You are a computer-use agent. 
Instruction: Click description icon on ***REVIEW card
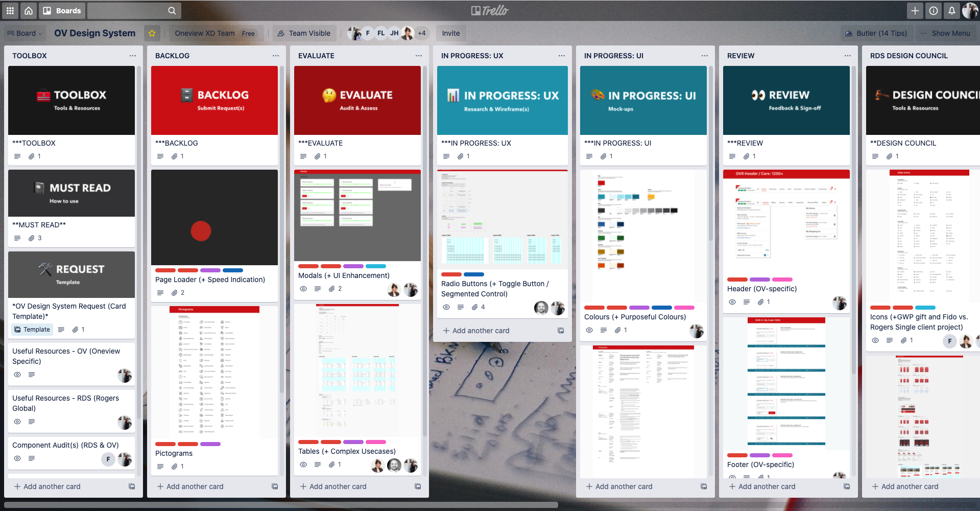[732, 156]
